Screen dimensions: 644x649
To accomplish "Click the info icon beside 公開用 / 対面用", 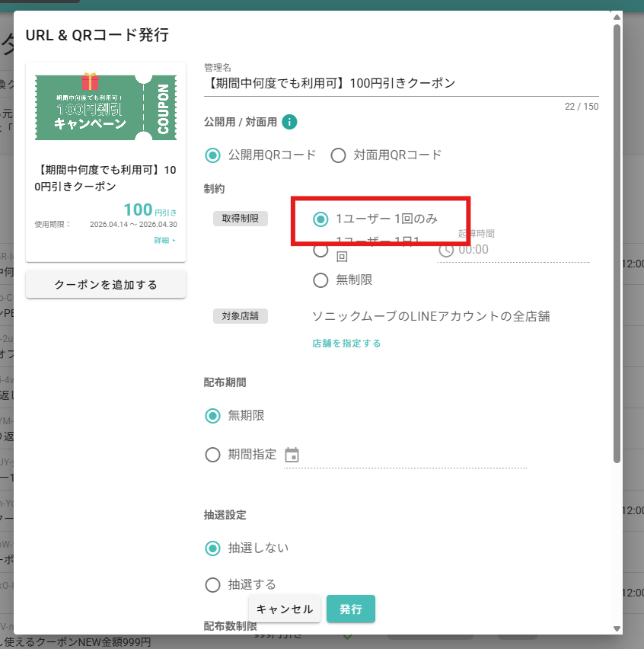I will [x=289, y=122].
